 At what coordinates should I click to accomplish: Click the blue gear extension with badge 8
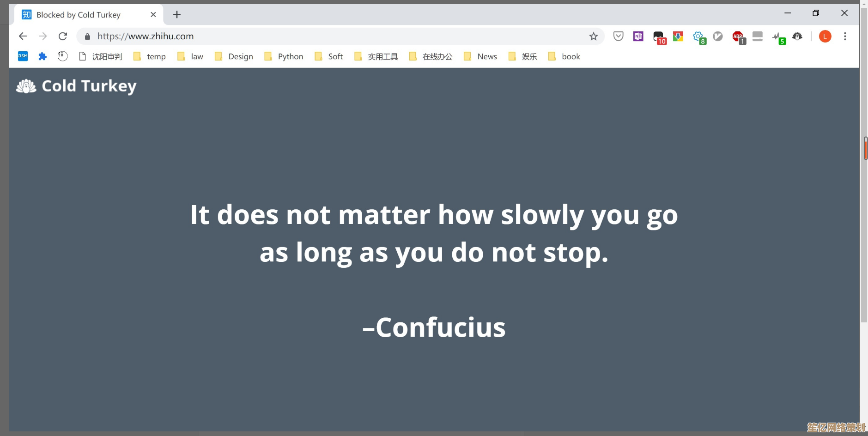point(698,36)
